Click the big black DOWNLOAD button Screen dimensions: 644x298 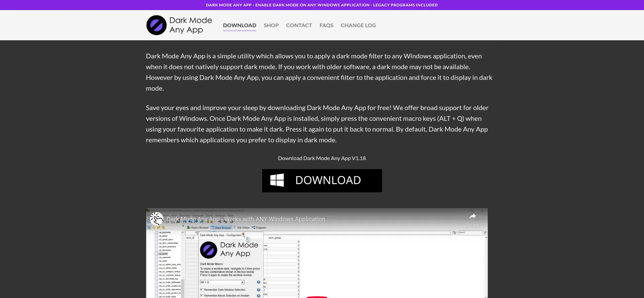click(322, 181)
